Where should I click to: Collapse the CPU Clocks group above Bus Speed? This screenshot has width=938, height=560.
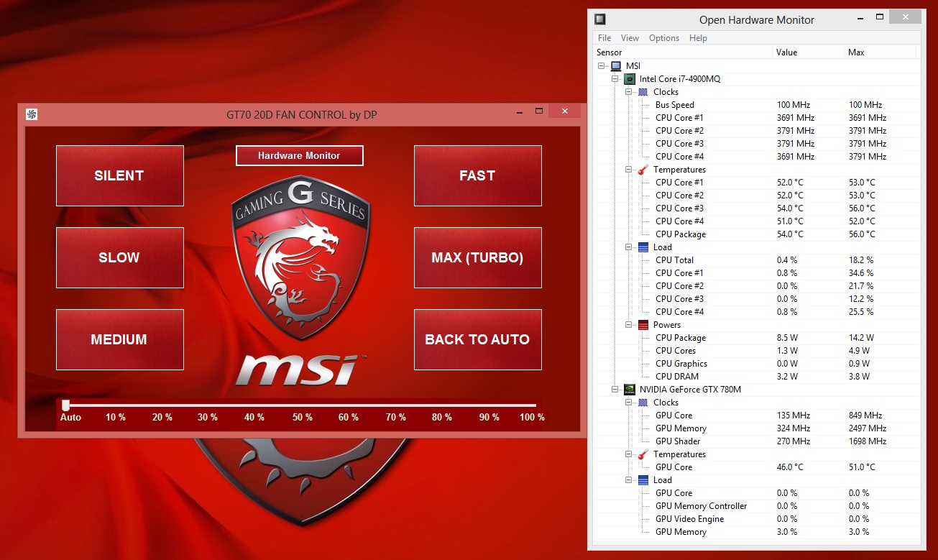(629, 92)
